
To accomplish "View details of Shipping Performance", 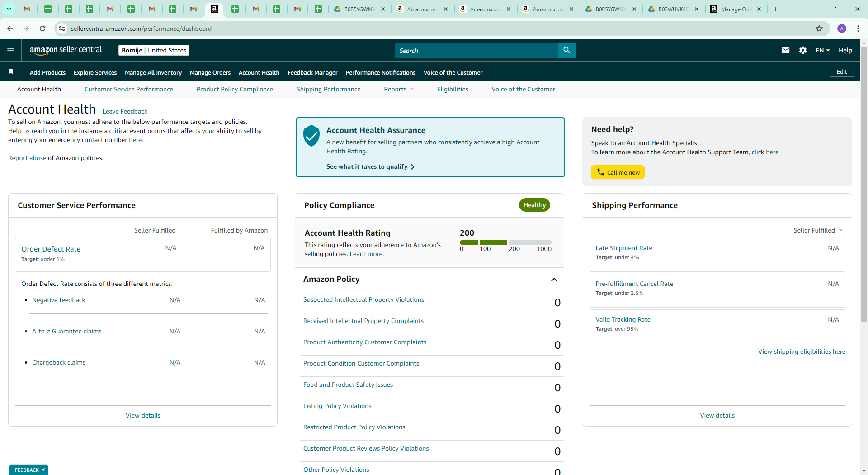I will click(717, 415).
